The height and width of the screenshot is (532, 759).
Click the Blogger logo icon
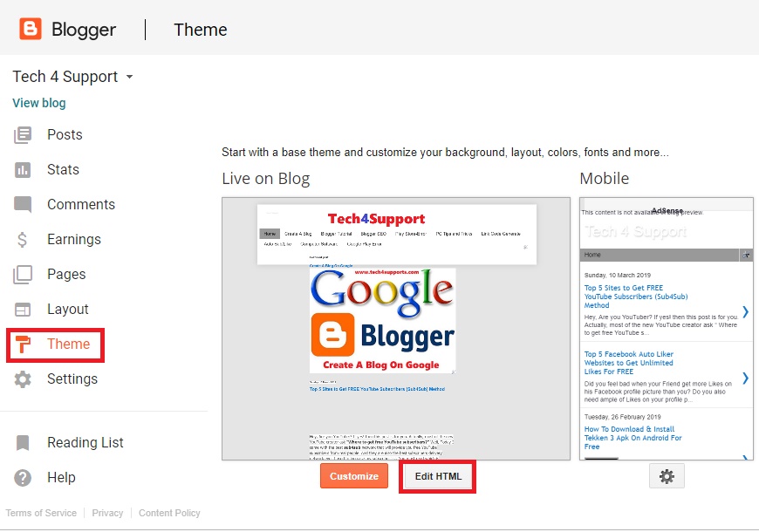pyautogui.click(x=31, y=29)
